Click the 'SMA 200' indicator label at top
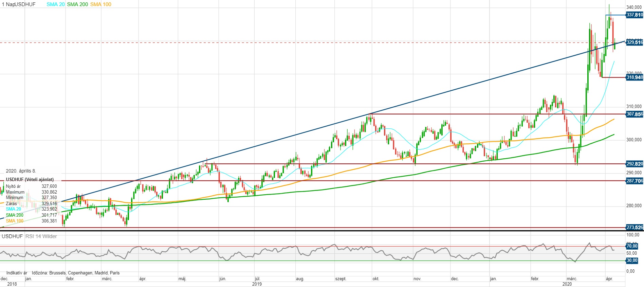 77,4
